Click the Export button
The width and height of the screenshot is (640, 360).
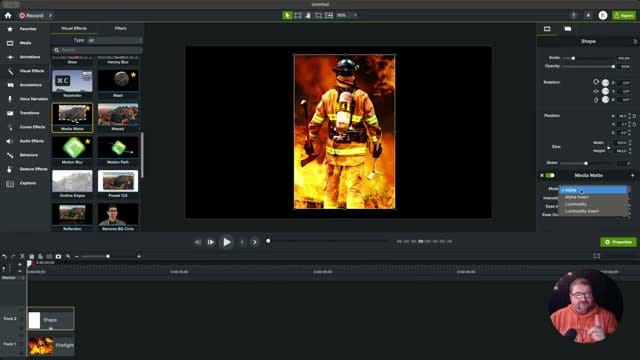[624, 16]
